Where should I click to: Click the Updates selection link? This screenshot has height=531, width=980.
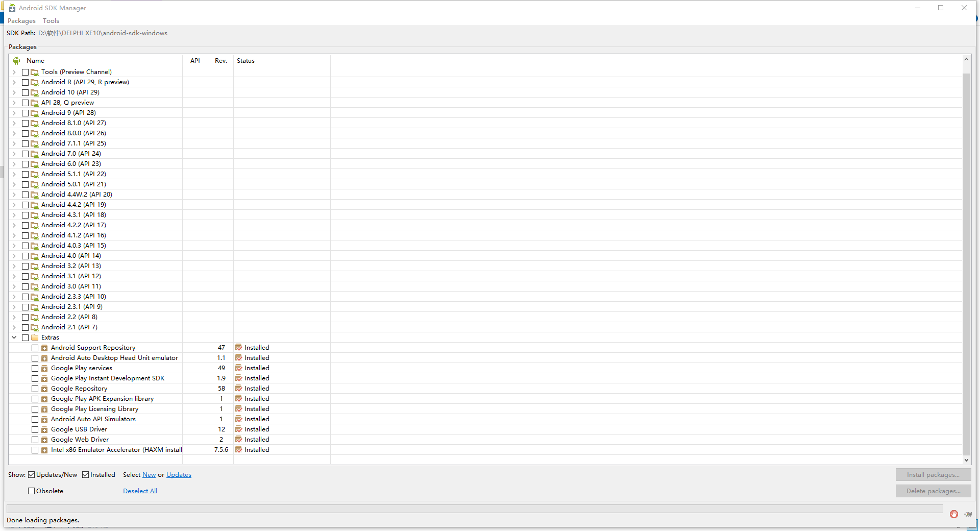[179, 475]
